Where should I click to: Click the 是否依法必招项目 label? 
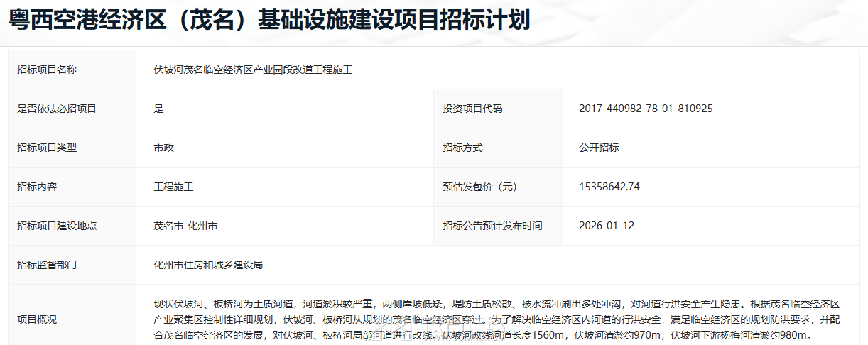(57, 109)
